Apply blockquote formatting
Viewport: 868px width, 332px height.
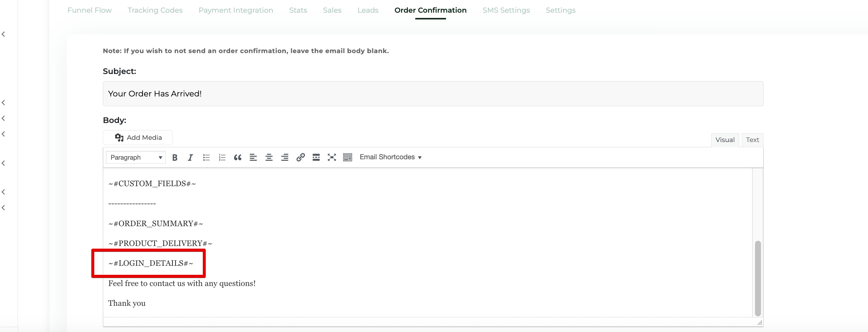tap(238, 157)
